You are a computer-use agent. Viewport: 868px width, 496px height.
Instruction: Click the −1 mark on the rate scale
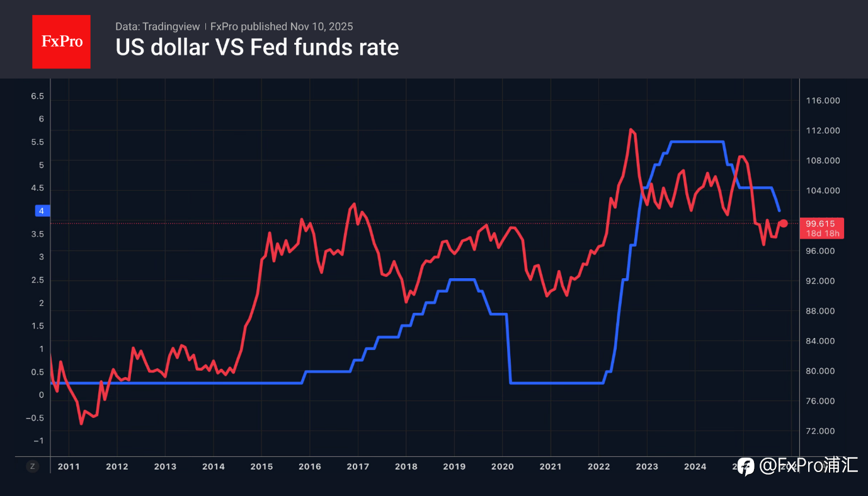40,441
